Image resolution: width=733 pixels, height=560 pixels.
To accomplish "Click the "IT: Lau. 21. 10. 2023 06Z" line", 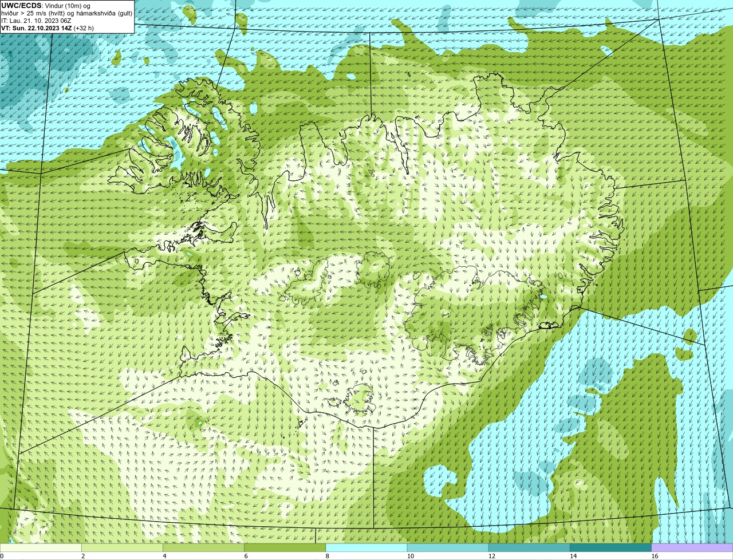I will (x=36, y=20).
